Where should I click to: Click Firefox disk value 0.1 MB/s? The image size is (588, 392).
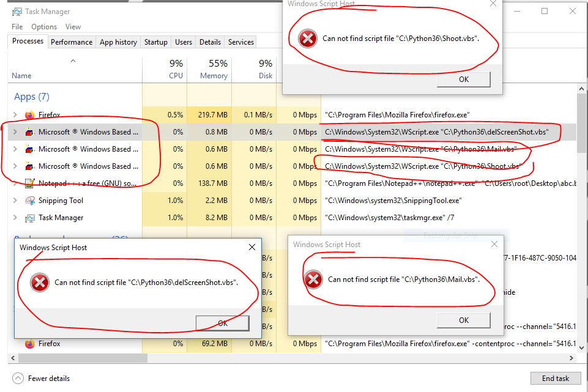click(x=258, y=115)
